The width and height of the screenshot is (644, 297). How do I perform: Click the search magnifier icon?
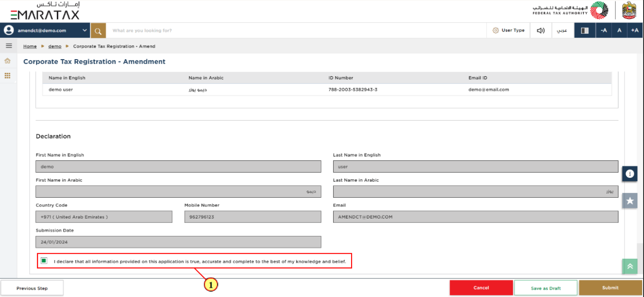point(98,30)
